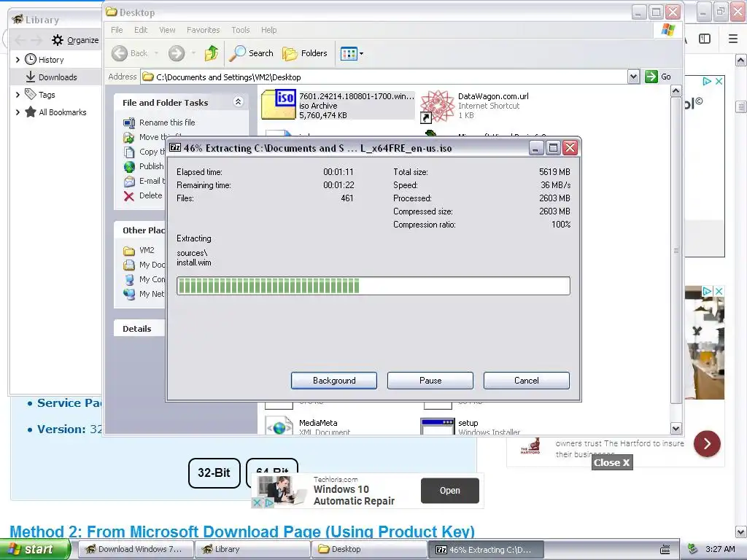Open the Edit menu in Desktop window
747x560 pixels.
pos(141,30)
